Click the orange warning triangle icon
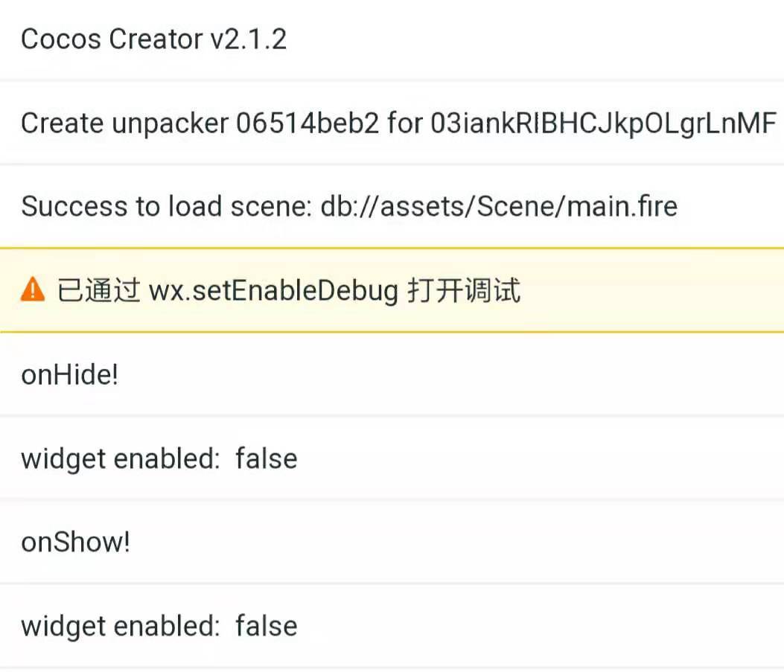The image size is (784, 672). (x=33, y=290)
